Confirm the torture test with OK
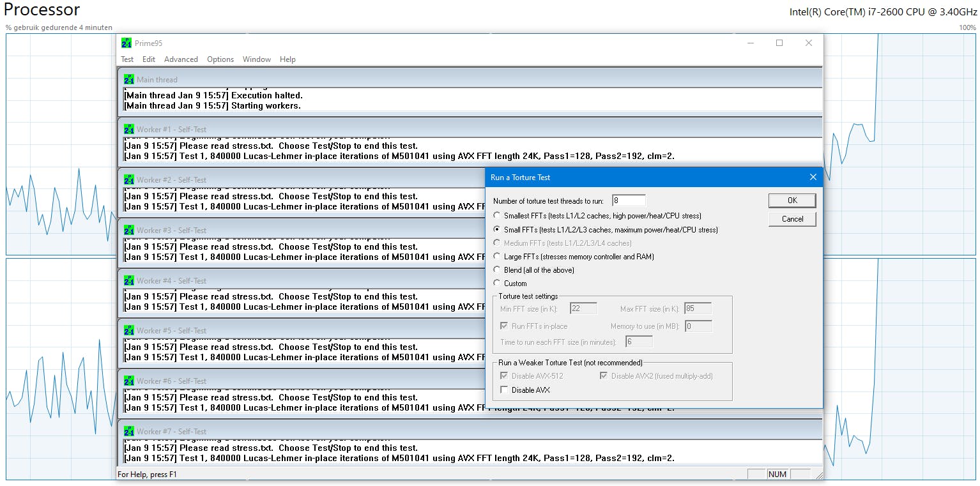Screen dimensions: 980x486 (x=792, y=201)
